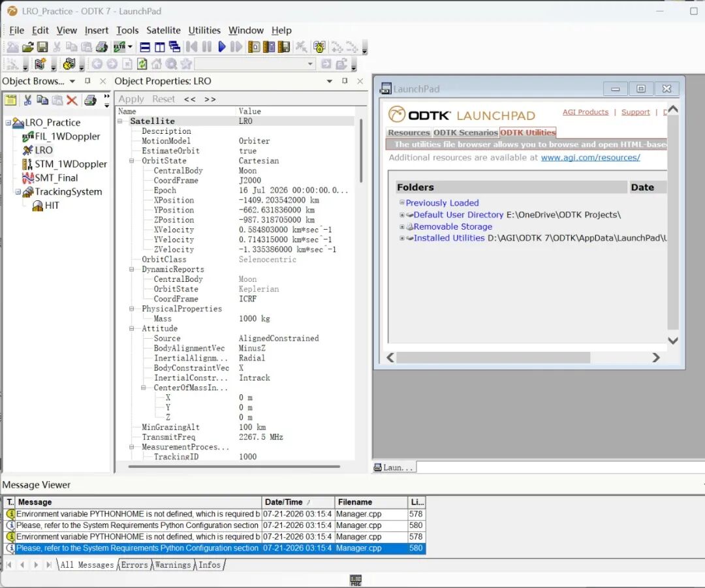Click the LaunchPad scroll down arrow
Image resolution: width=705 pixels, height=588 pixels.
coord(672,341)
